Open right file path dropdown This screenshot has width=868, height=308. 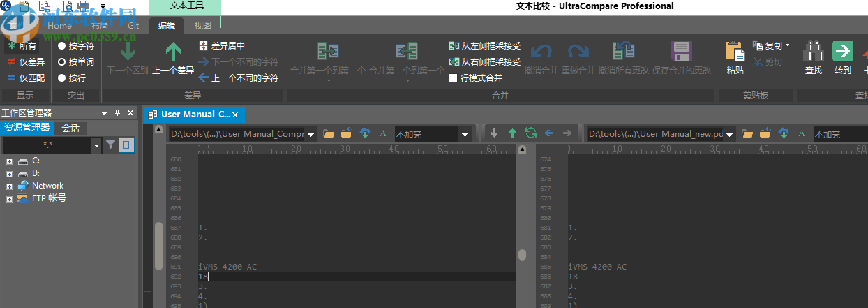[x=730, y=134]
